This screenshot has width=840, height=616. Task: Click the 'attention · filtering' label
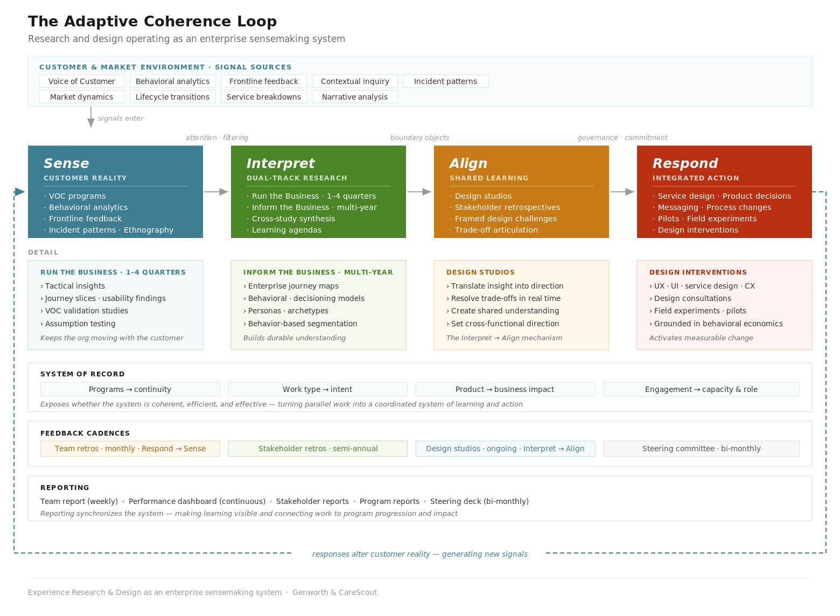click(217, 138)
